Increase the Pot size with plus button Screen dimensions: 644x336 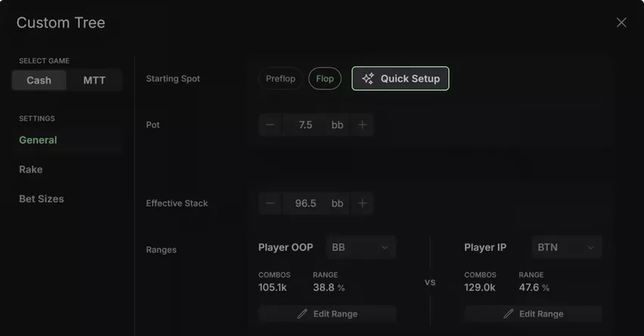pos(362,125)
